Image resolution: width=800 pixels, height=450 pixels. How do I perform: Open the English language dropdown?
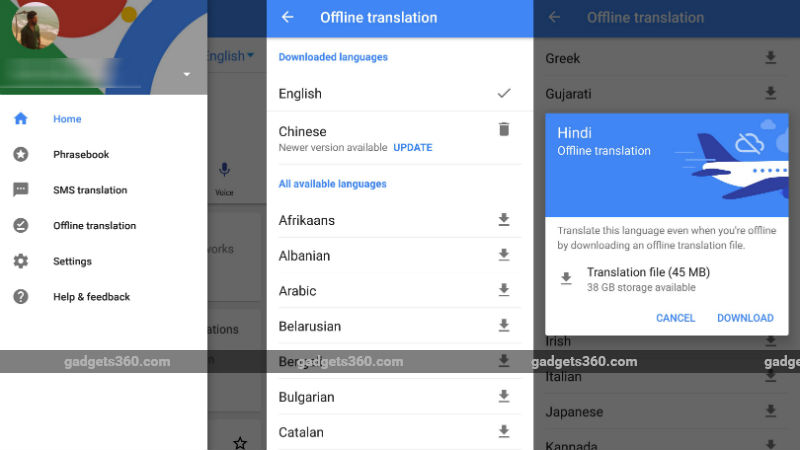[x=230, y=56]
